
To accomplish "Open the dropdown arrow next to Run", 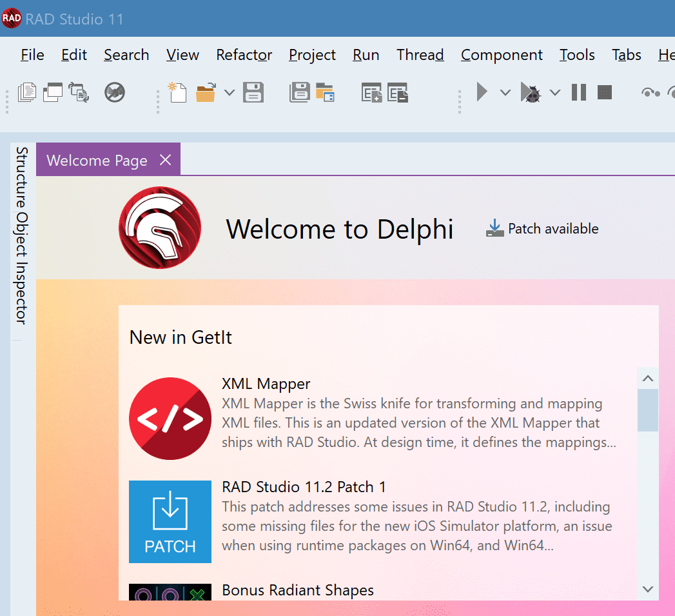I will [x=505, y=93].
